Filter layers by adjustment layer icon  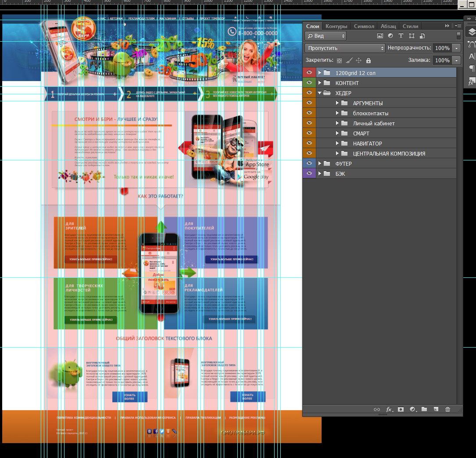[390, 36]
